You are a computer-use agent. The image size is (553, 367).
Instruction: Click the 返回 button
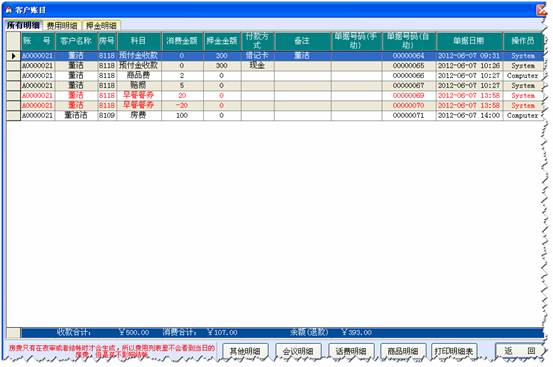click(x=519, y=351)
